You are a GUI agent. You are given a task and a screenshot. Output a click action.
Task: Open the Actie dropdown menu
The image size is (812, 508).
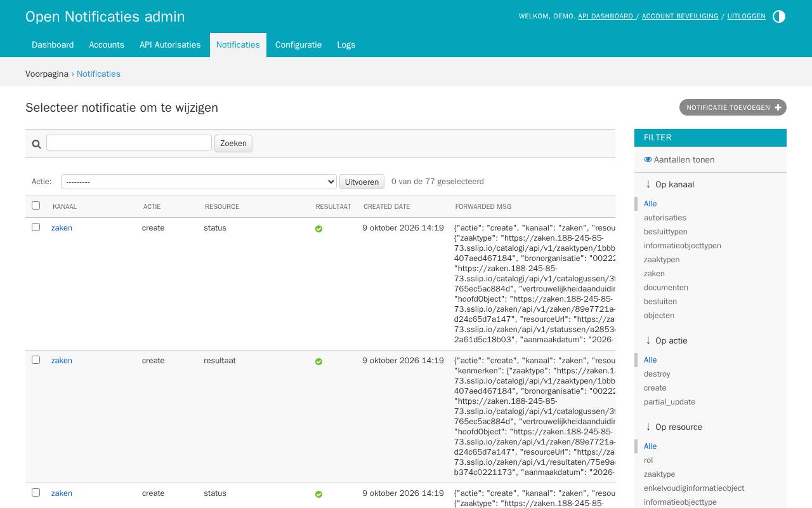[x=199, y=182]
